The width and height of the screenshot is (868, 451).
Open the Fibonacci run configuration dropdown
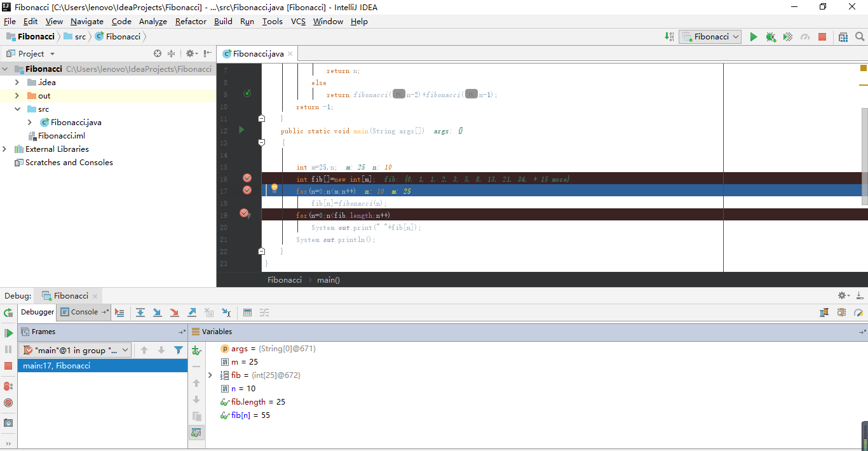[x=710, y=37]
